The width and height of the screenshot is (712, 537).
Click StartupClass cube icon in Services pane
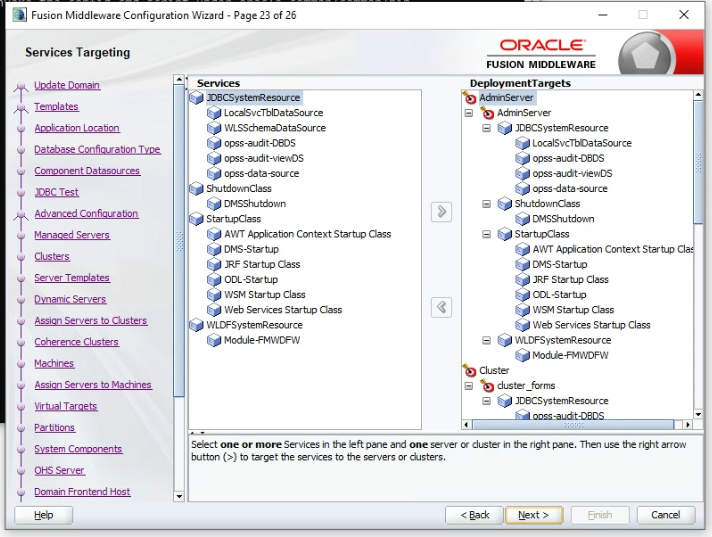tap(196, 219)
